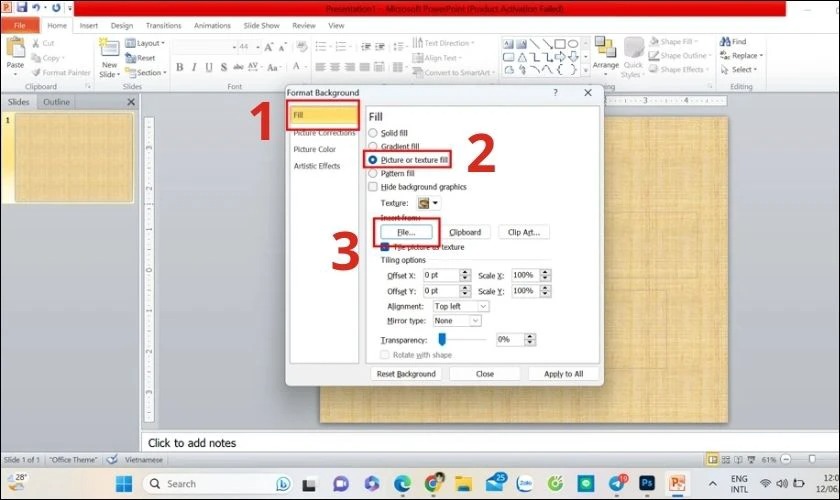Click in Click to add notes area
840x500 pixels.
coord(489,443)
